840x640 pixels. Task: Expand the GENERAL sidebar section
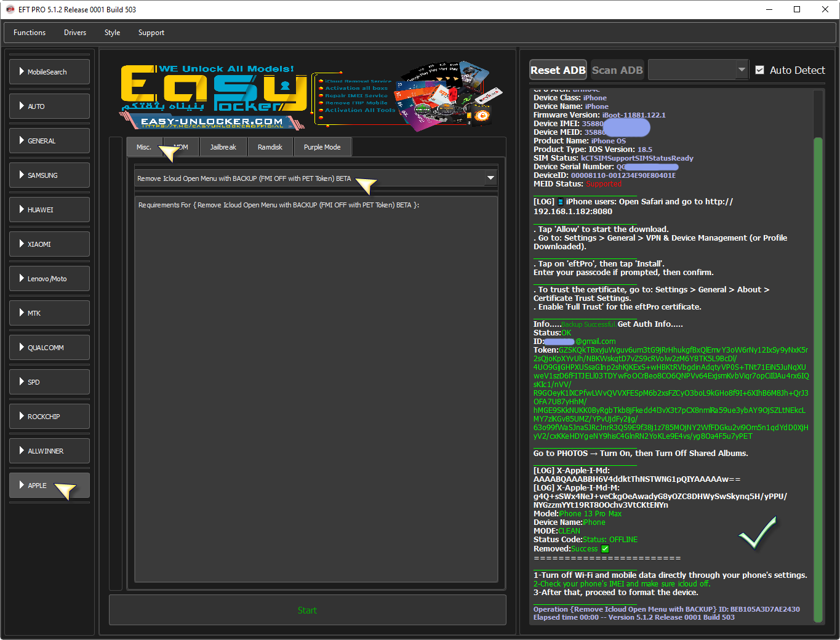coord(50,141)
